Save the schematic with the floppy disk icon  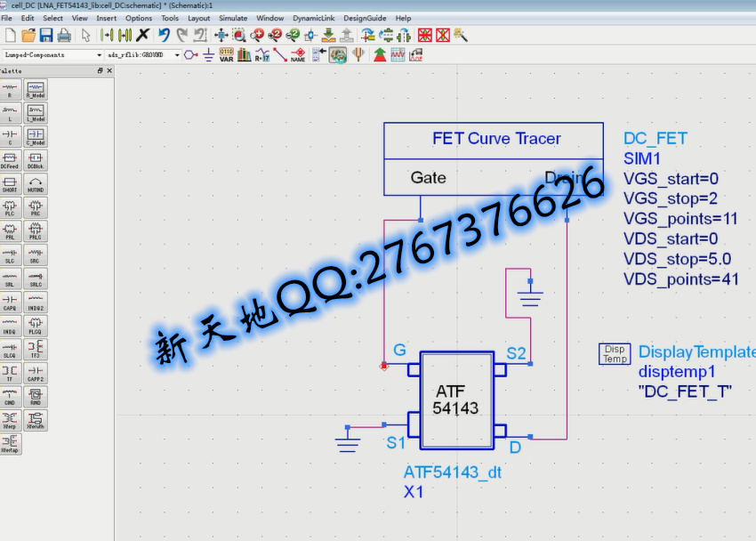46,36
